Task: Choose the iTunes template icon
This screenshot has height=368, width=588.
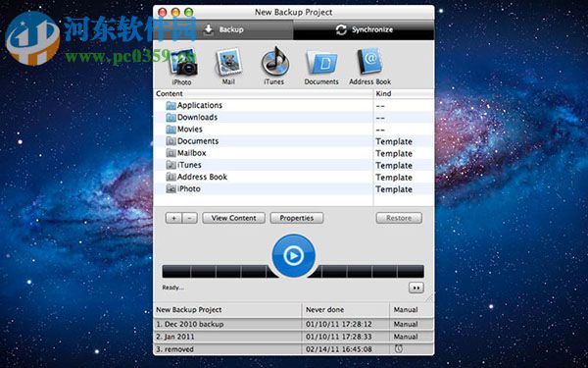Action: point(274,62)
